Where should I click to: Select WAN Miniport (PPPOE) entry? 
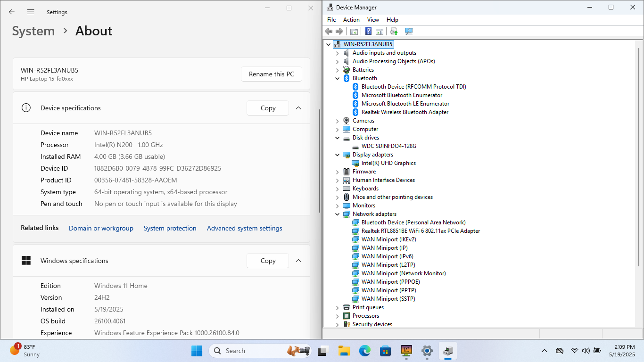[390, 282]
